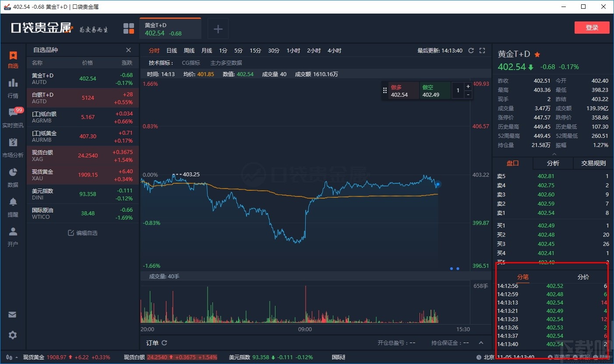Viewport: 614px width, 364px height.
Task: Switch to the 分价 tab
Action: coord(582,277)
